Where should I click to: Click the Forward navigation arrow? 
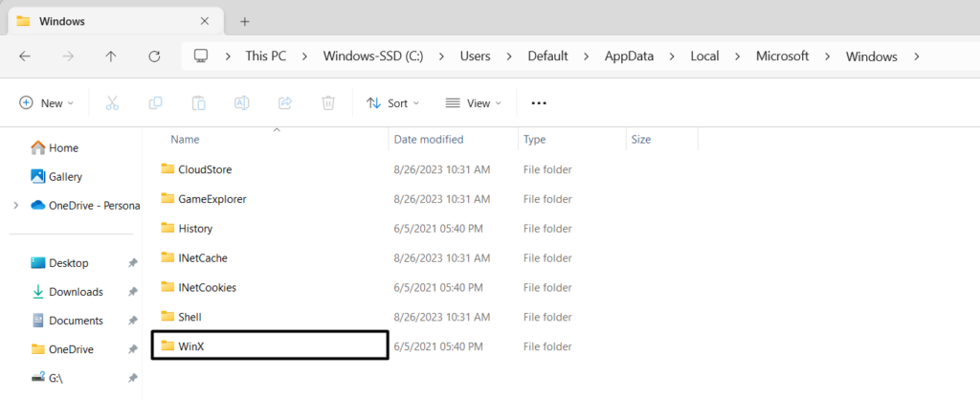68,56
